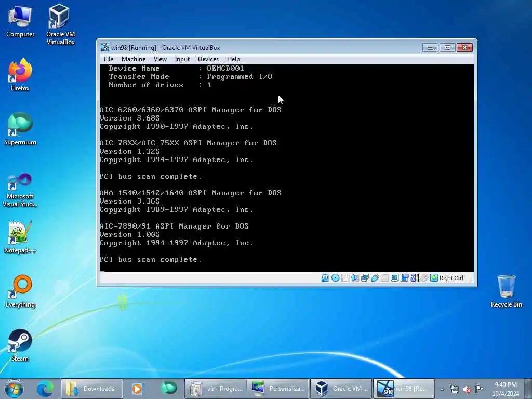Select the Supermium desktop shortcut
This screenshot has width=532, height=399.
(x=20, y=129)
